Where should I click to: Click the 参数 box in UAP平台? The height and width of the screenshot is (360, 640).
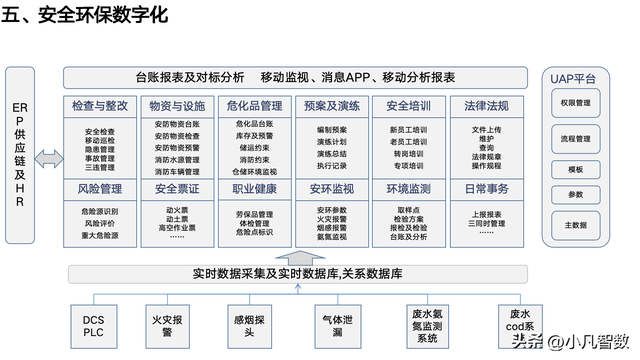(x=576, y=195)
